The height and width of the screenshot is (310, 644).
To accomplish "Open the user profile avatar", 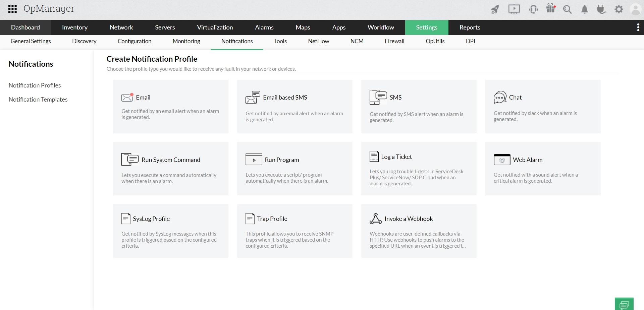I will point(636,9).
